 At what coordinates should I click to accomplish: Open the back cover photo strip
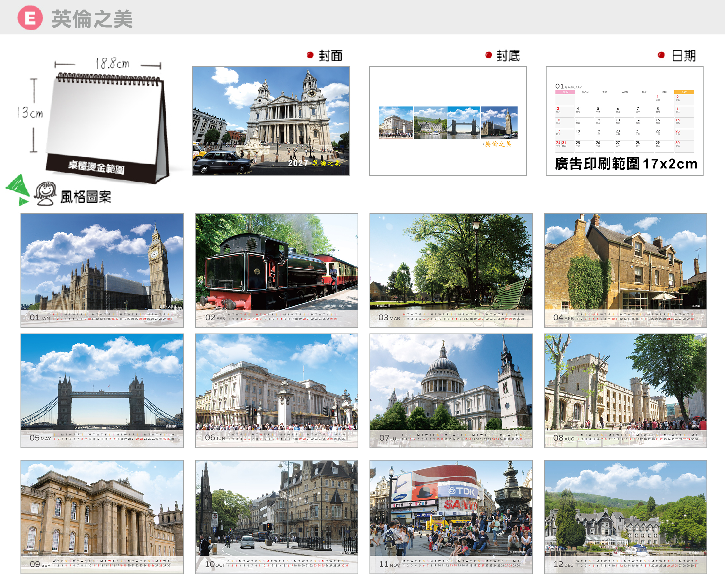click(x=448, y=122)
